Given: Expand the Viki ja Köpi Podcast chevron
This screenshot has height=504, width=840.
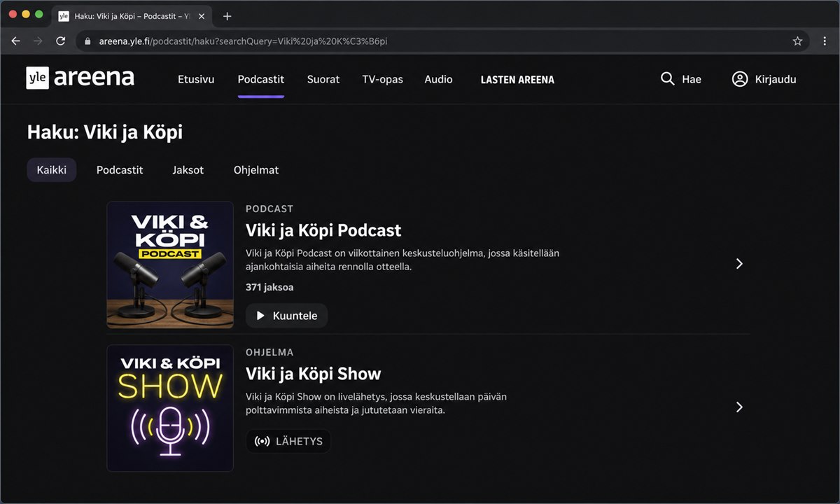Looking at the screenshot, I should (739, 264).
